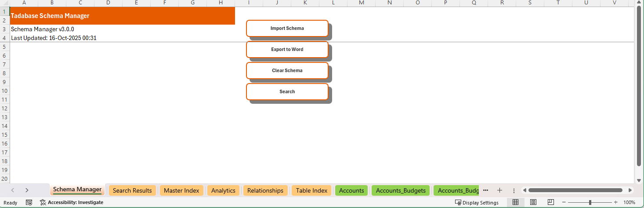Open the Master Index sheet tab
This screenshot has height=208, width=644.
pyautogui.click(x=181, y=190)
